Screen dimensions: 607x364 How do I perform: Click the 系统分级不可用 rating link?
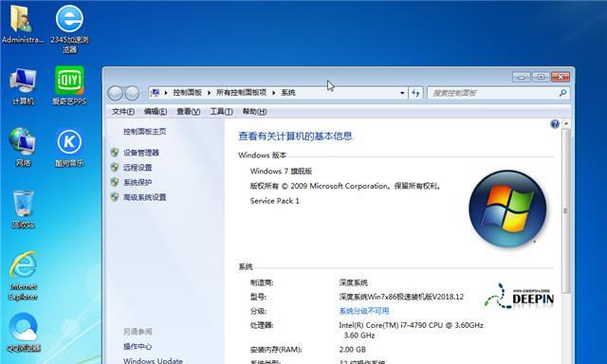point(364,311)
